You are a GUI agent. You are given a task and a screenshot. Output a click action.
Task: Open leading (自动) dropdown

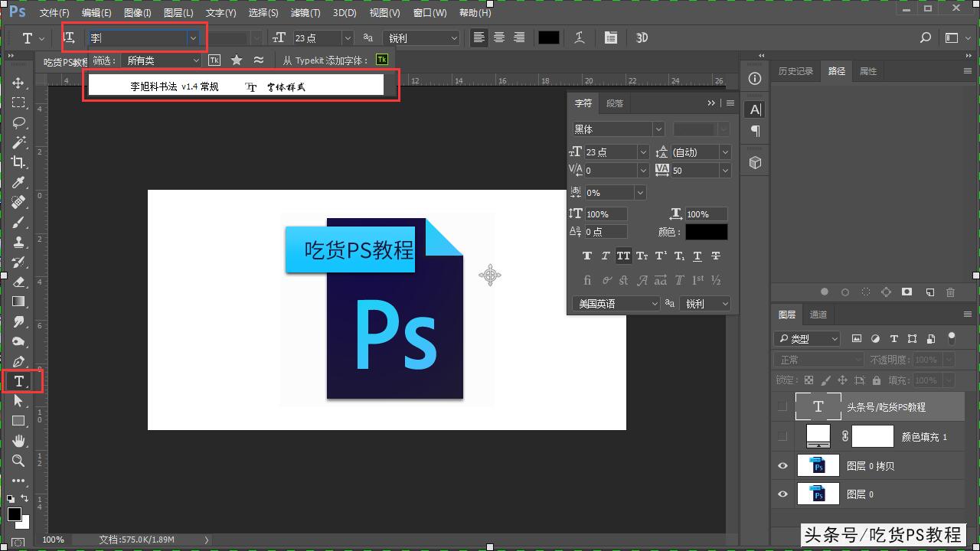725,152
